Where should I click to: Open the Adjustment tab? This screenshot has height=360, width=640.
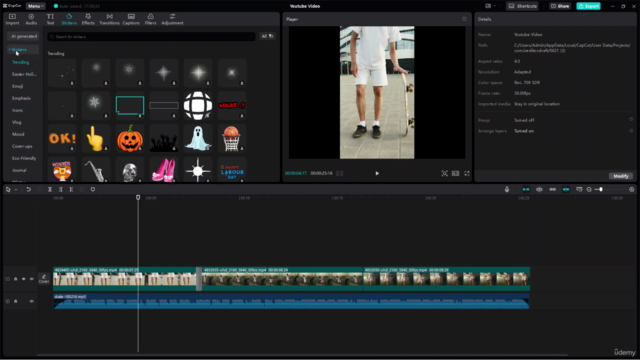172,19
